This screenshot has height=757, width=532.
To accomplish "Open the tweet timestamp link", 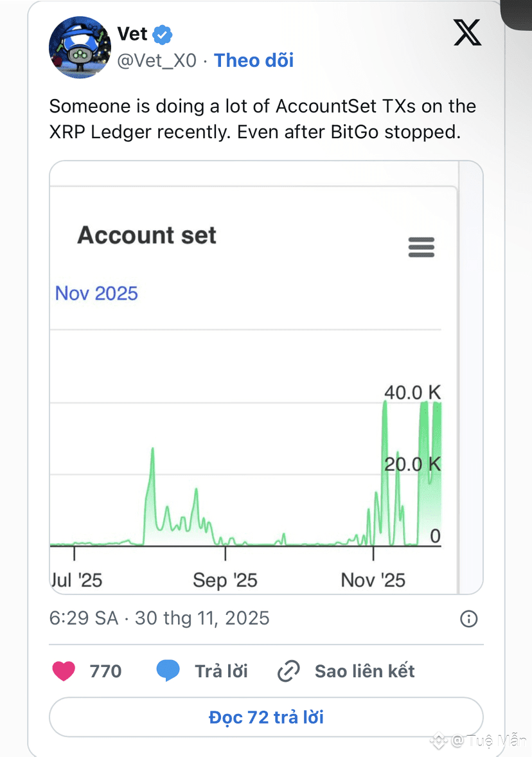I will [159, 618].
